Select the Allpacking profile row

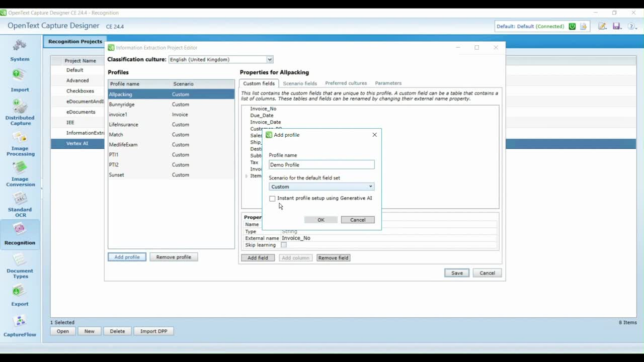[171, 95]
